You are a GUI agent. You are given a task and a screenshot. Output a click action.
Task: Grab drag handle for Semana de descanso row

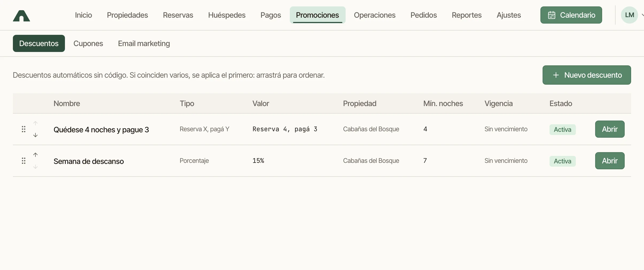pos(24,161)
